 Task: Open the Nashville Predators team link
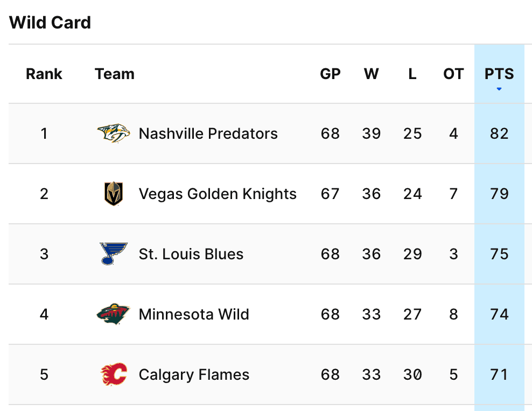coord(208,133)
